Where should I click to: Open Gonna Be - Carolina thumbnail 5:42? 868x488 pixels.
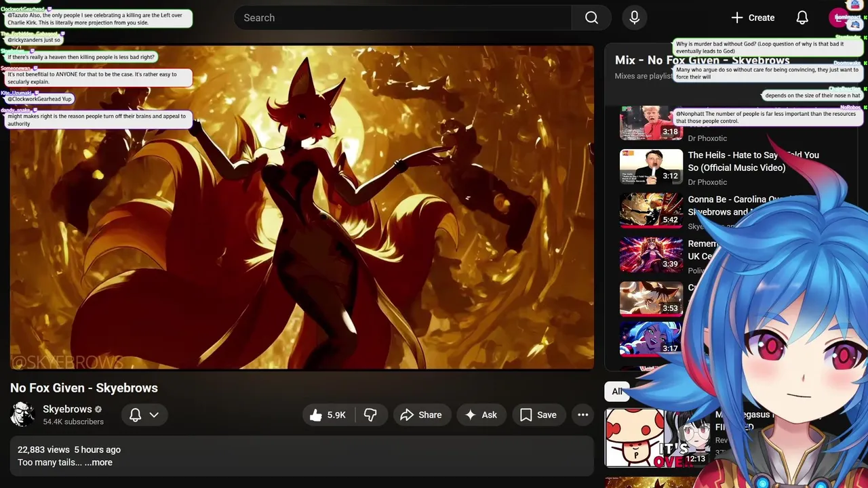tap(651, 211)
